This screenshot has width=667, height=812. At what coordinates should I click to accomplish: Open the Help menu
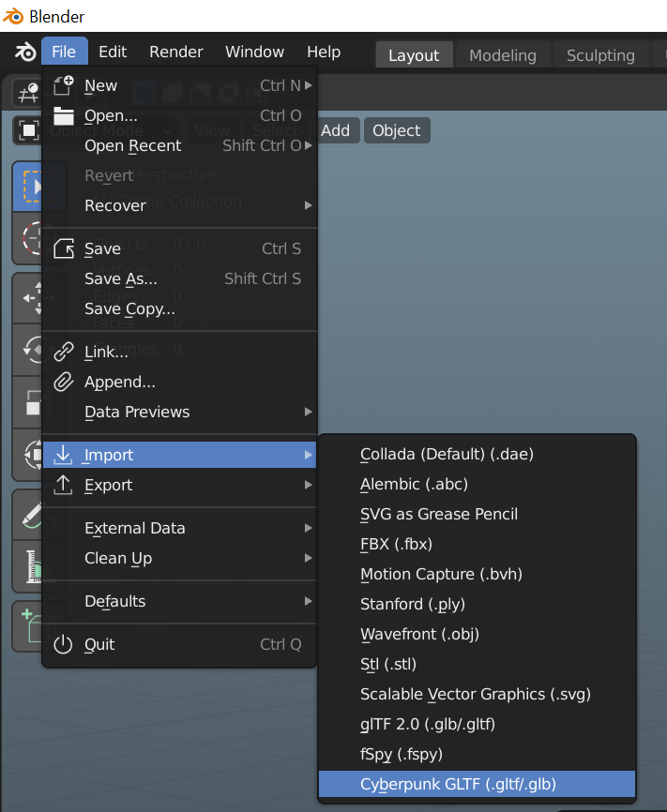[x=324, y=52]
